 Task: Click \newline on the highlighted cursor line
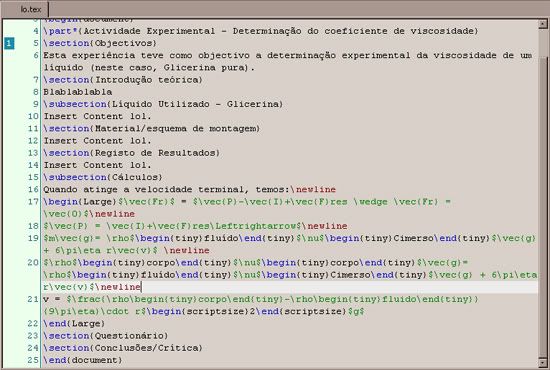coord(118,287)
